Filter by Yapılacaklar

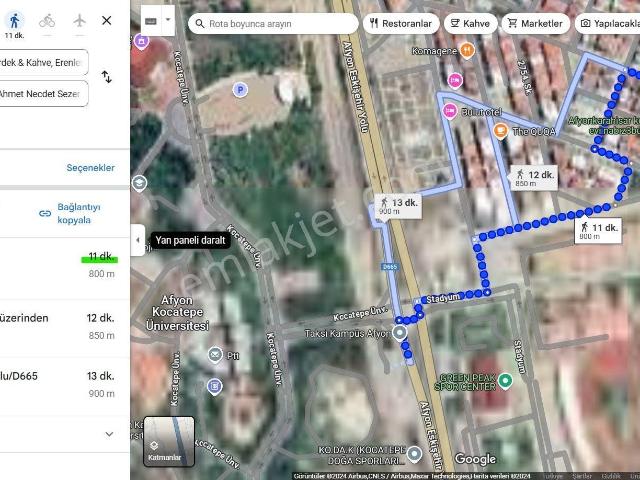pyautogui.click(x=607, y=24)
